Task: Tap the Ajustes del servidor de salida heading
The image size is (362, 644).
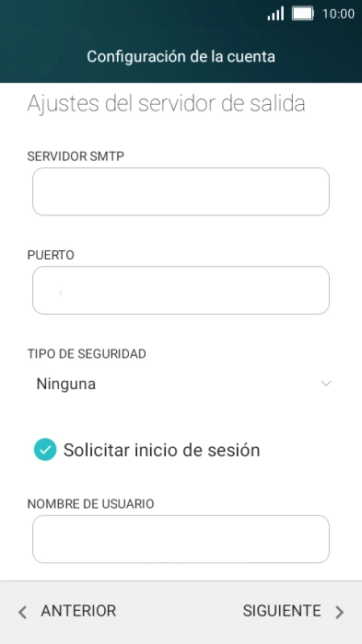Action: (x=166, y=104)
